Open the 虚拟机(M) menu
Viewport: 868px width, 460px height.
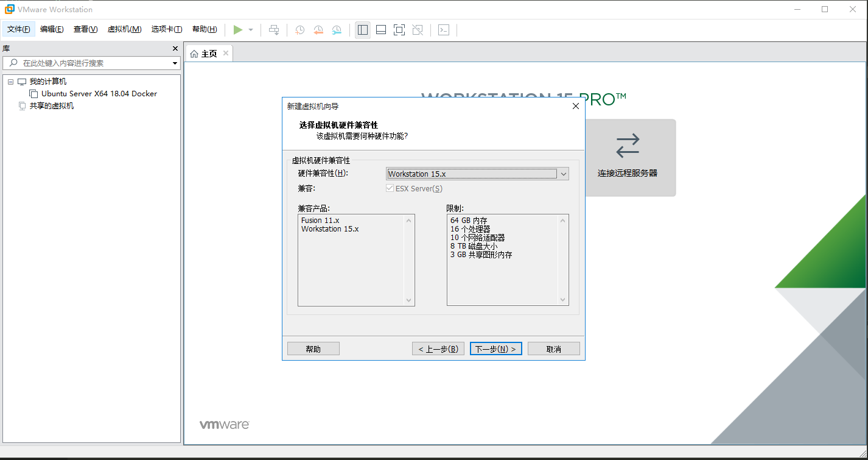(125, 29)
